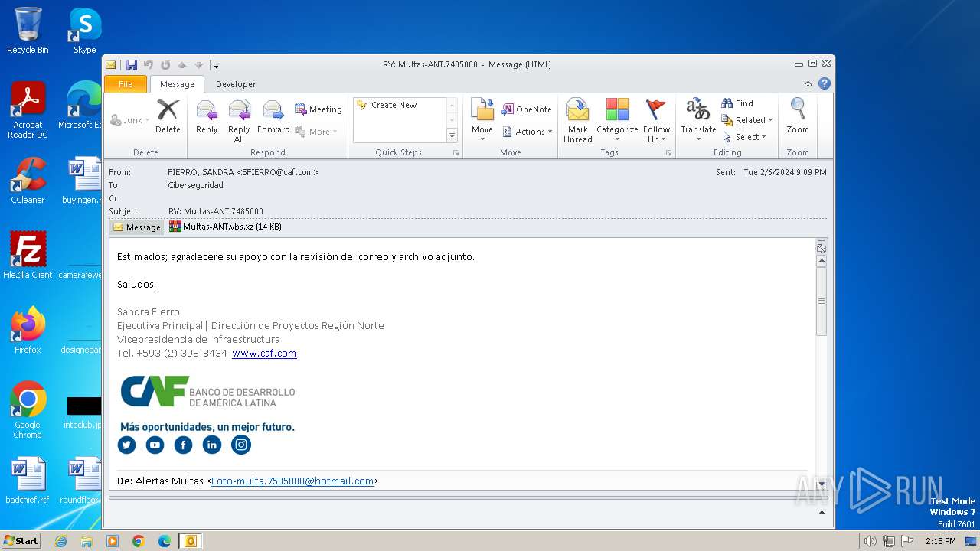This screenshot has height=551, width=980.
Task: Click the taskbar clock showing 2:15 PM
Action: (x=940, y=541)
